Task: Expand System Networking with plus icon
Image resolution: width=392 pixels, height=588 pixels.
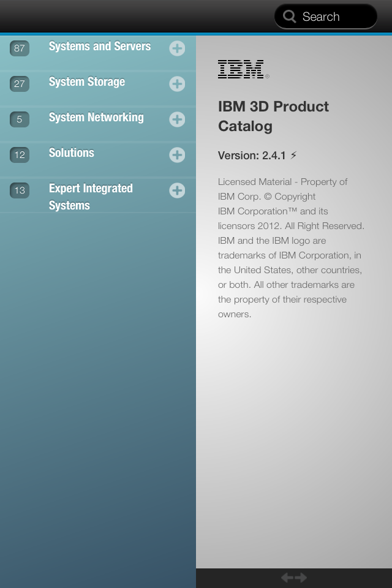Action: point(177,119)
